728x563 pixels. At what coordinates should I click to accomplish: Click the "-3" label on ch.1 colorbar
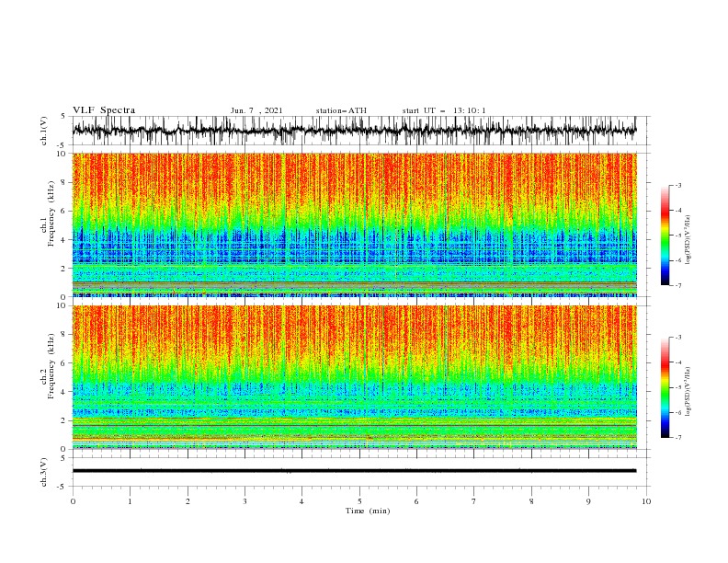click(677, 185)
